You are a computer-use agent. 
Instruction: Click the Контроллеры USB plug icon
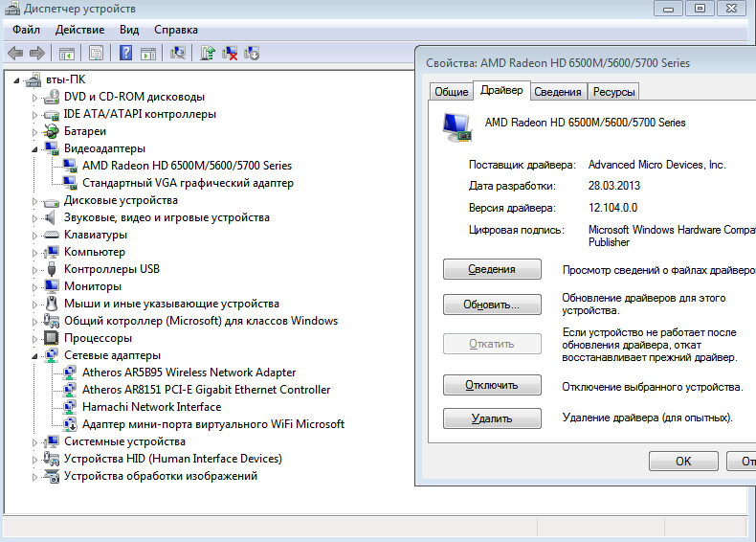tap(52, 269)
